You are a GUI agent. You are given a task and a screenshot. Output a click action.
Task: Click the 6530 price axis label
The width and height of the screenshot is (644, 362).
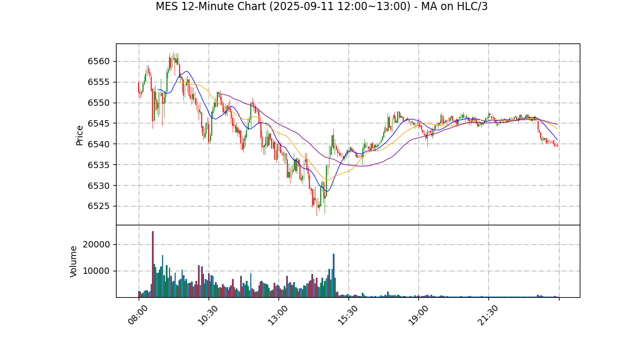click(x=99, y=186)
